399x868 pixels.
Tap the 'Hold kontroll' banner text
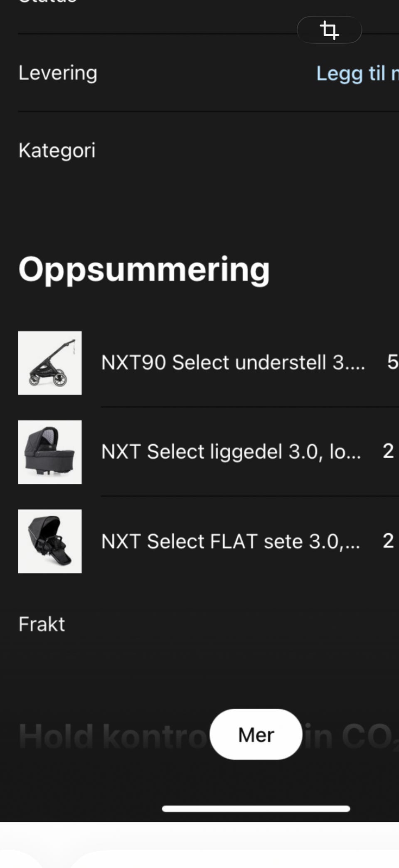click(113, 736)
